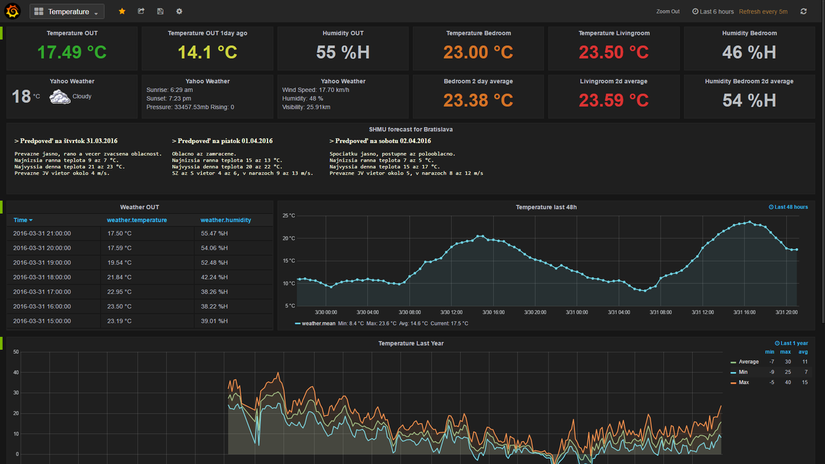
Task: Click the refresh icon in the top bar
Action: 803,11
